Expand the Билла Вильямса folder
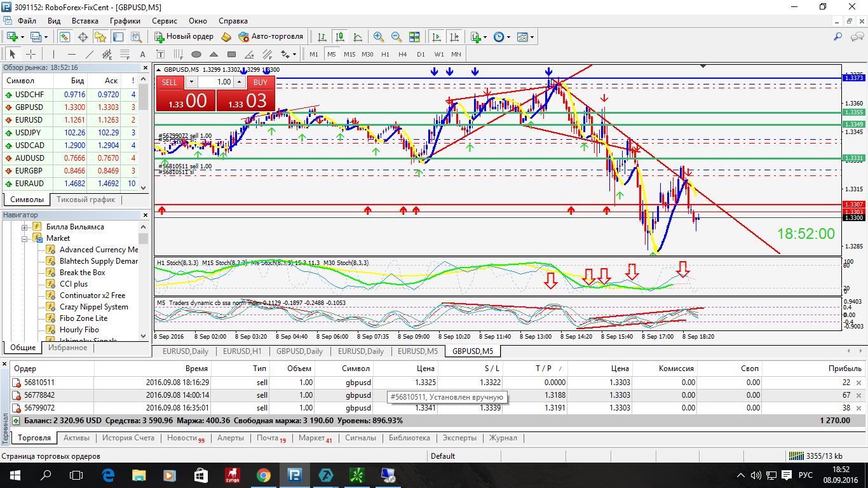Image resolution: width=868 pixels, height=488 pixels. 25,227
